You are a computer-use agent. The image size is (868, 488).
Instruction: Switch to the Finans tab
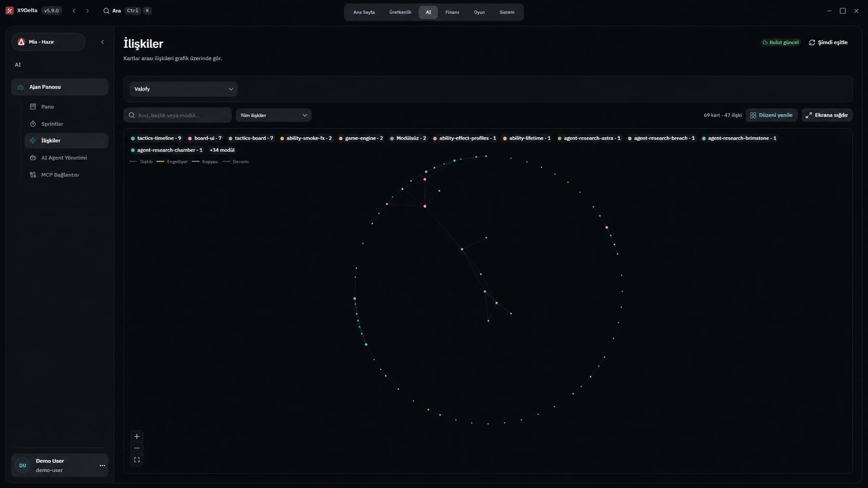452,12
